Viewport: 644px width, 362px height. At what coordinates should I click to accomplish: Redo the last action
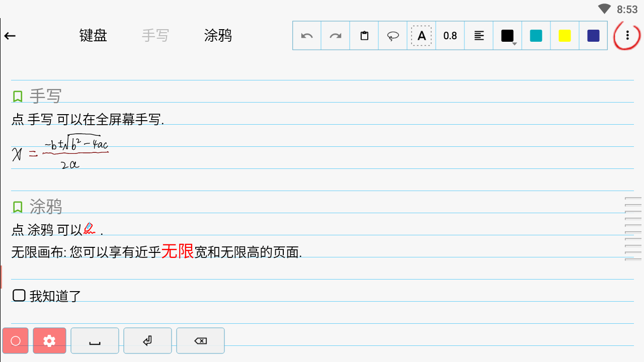pyautogui.click(x=336, y=36)
